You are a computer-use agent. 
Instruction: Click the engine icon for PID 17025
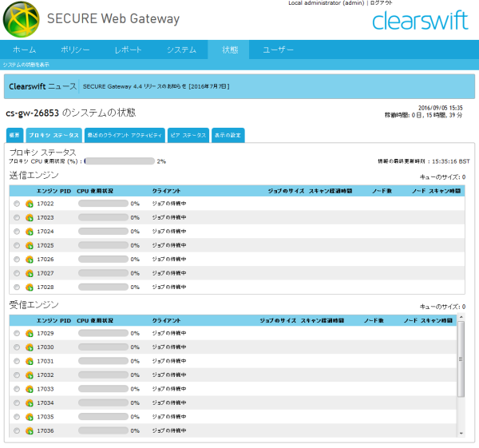[x=30, y=245]
